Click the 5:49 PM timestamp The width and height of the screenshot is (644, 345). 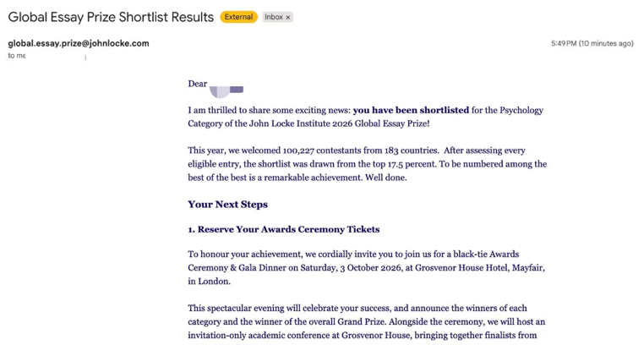(x=564, y=43)
